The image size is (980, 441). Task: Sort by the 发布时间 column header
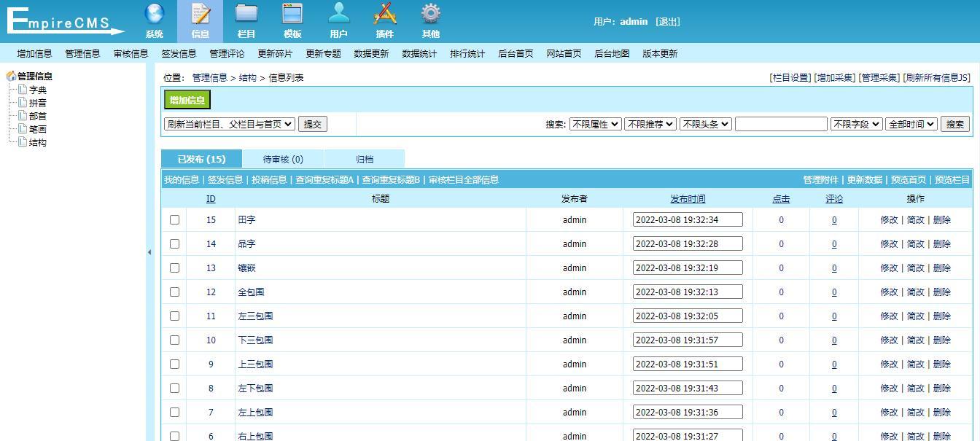click(688, 198)
